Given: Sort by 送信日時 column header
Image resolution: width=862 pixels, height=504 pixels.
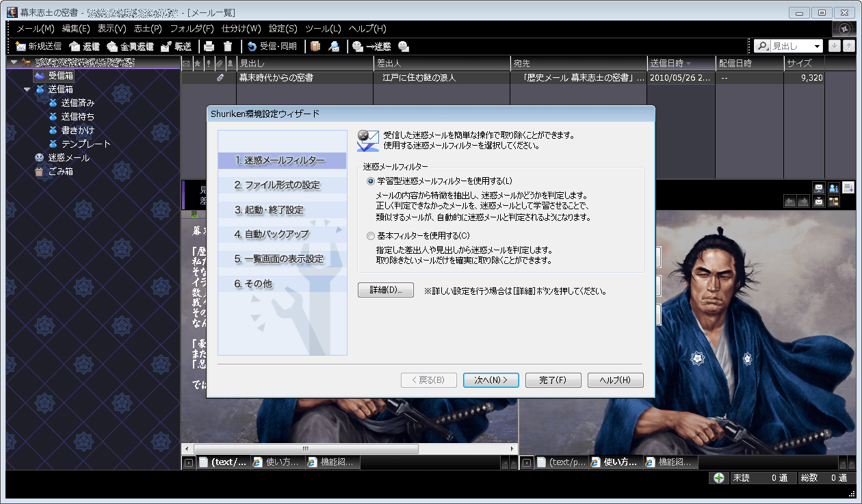Looking at the screenshot, I should 681,63.
